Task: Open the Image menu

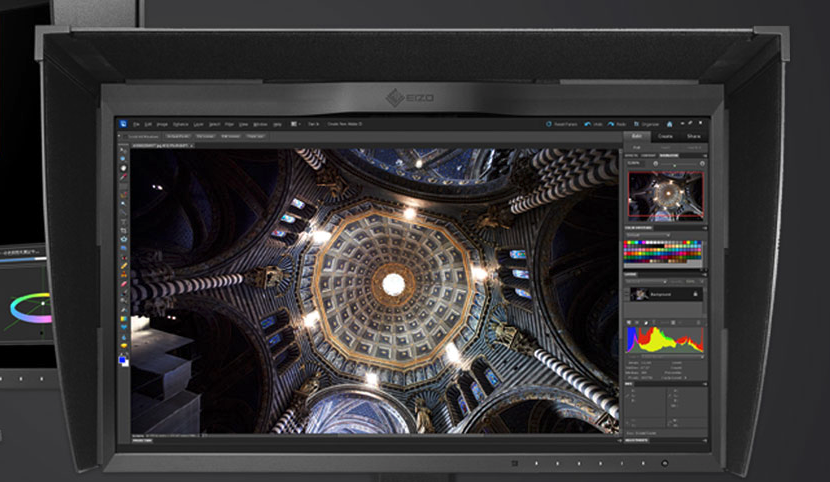Action: [x=163, y=124]
